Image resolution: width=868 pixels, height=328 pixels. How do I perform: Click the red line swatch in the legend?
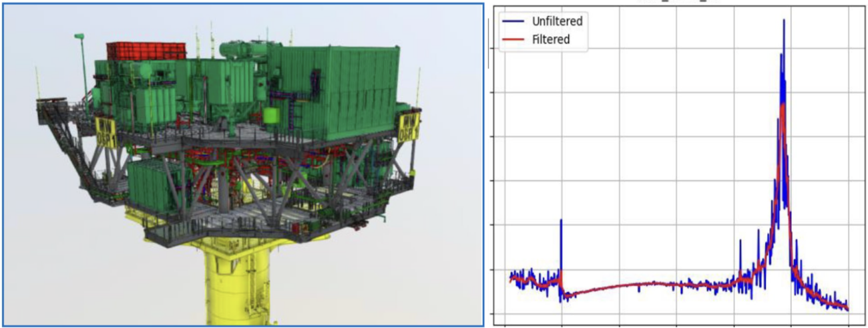[x=515, y=39]
